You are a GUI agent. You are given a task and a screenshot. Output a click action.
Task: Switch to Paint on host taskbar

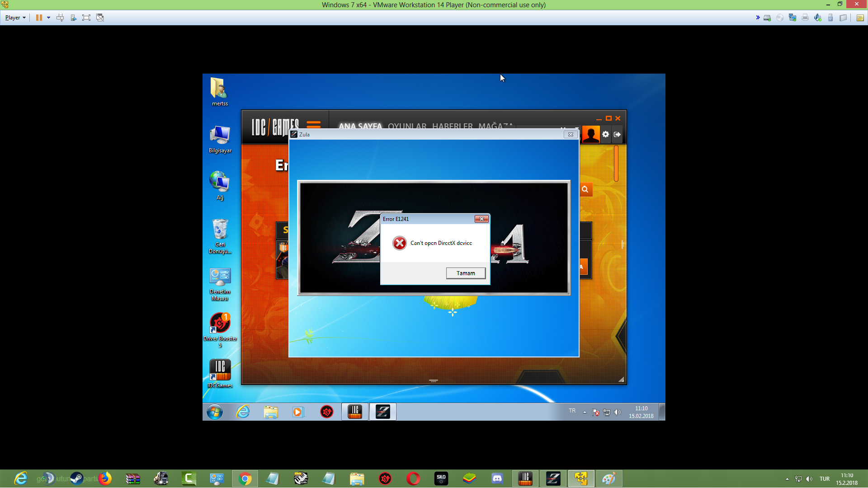click(609, 479)
